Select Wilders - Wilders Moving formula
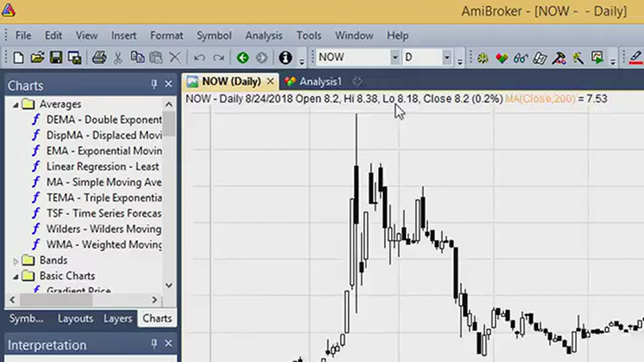The height and width of the screenshot is (362, 644). tap(104, 229)
